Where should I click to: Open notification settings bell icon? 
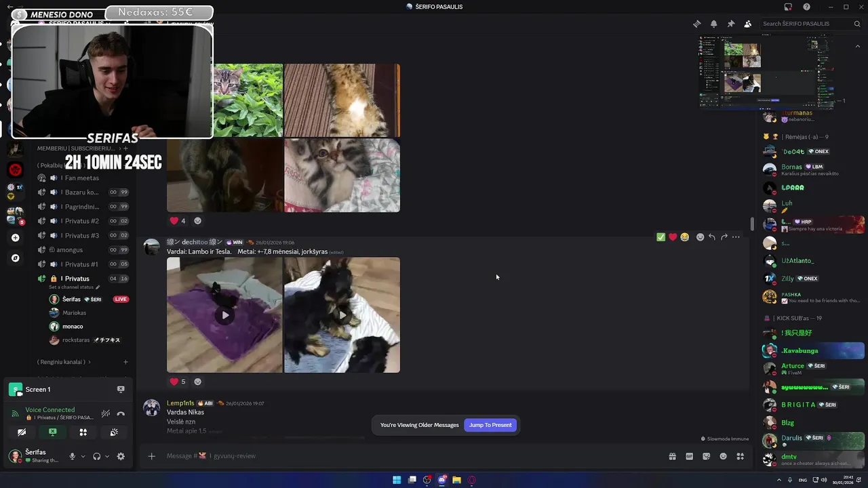(x=713, y=24)
